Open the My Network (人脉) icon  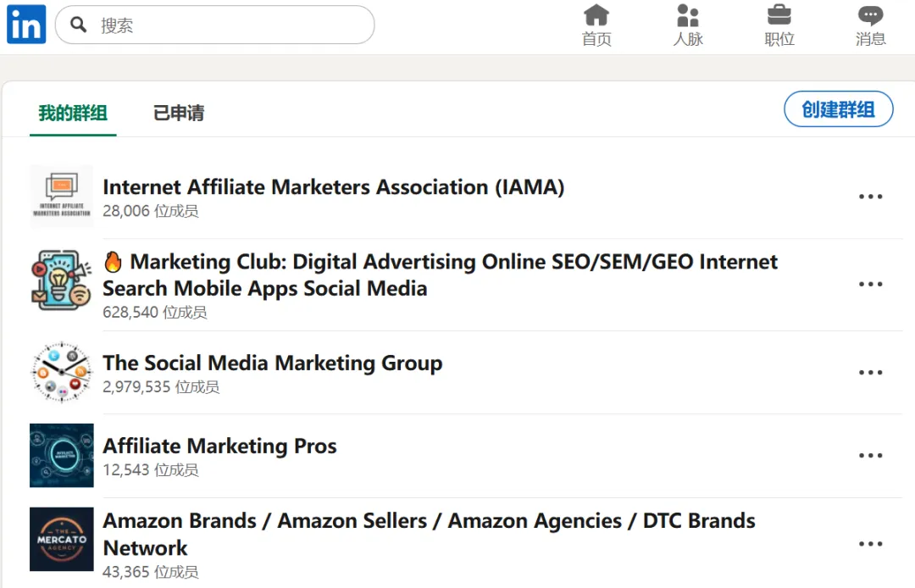[x=688, y=15]
